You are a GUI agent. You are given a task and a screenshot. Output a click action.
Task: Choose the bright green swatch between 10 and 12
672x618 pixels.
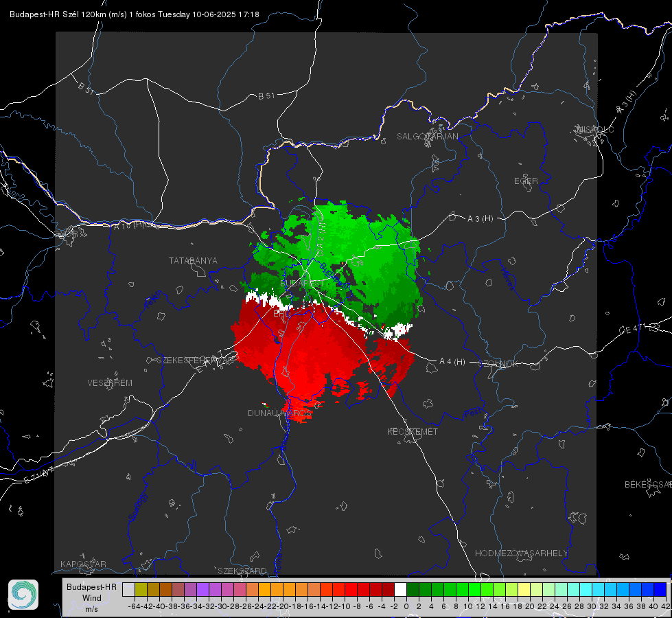coord(474,590)
